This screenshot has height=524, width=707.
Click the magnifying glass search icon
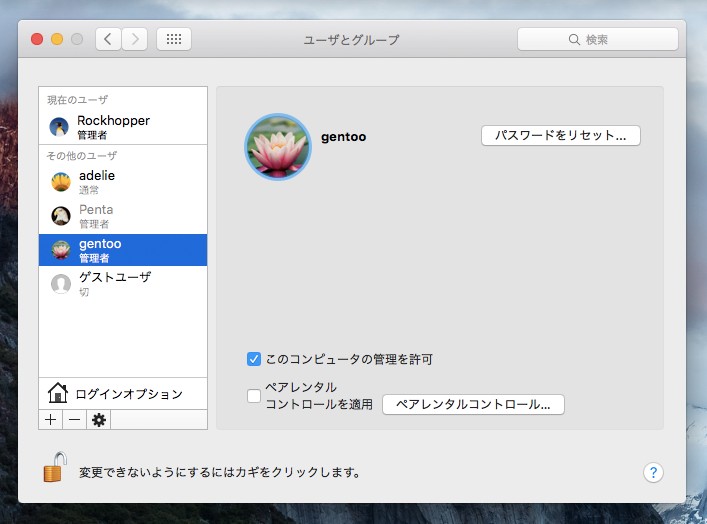(574, 40)
